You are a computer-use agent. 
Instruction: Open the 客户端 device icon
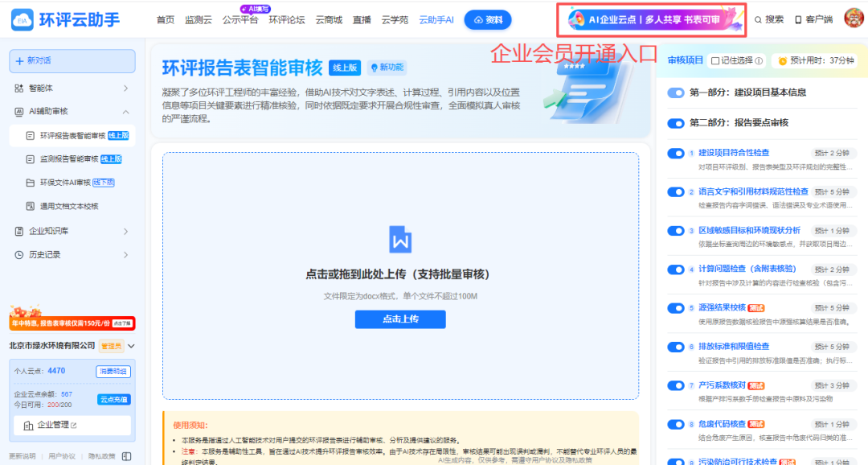798,20
